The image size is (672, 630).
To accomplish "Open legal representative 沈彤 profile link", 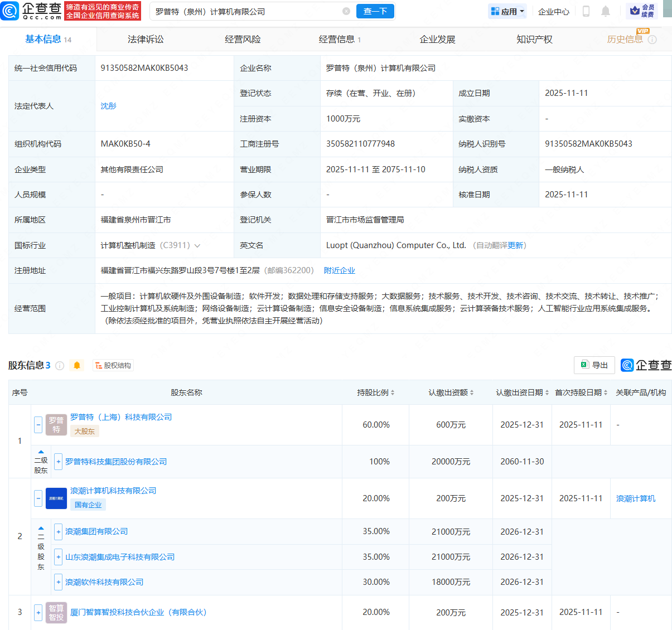I will tap(108, 106).
